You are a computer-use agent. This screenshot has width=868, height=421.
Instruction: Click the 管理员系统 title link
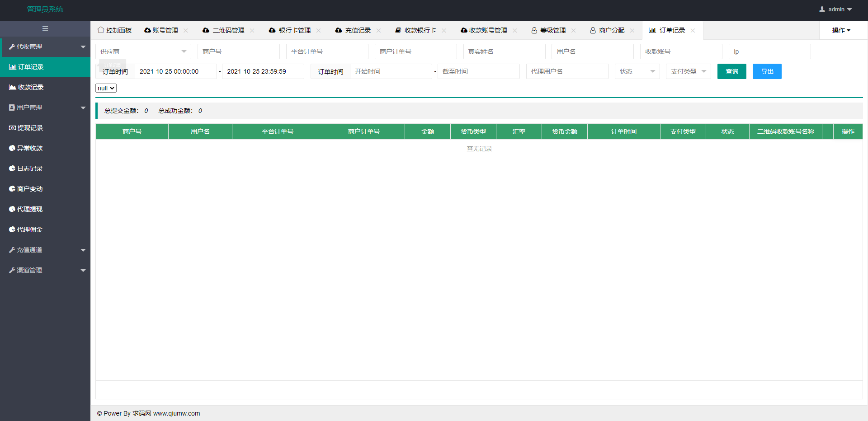[x=45, y=9]
